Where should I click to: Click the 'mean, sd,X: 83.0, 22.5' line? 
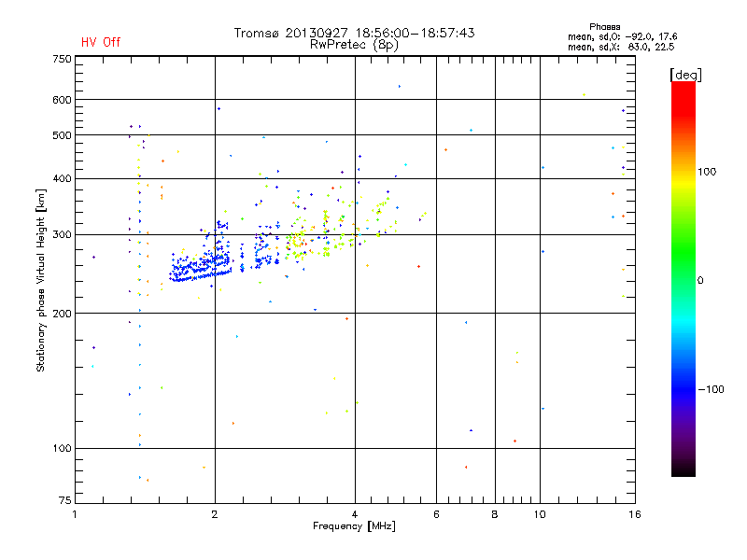point(621,47)
